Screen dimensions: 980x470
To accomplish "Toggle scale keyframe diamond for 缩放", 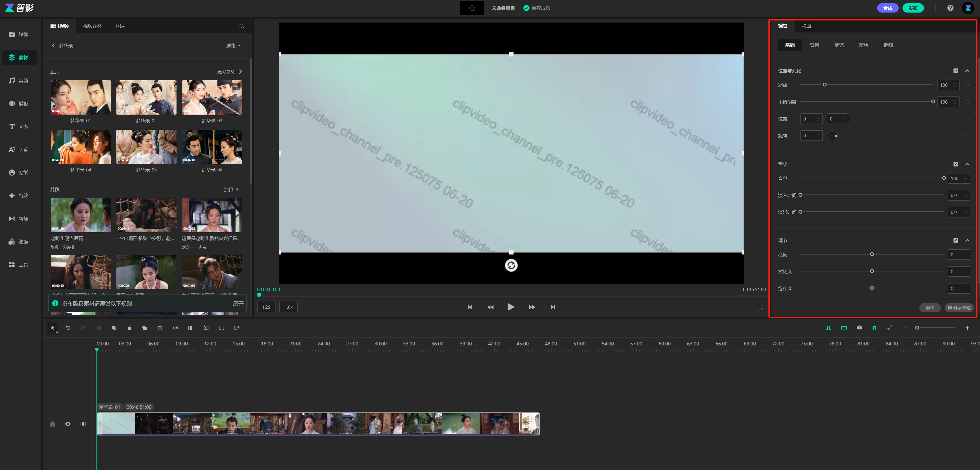I will pyautogui.click(x=967, y=85).
